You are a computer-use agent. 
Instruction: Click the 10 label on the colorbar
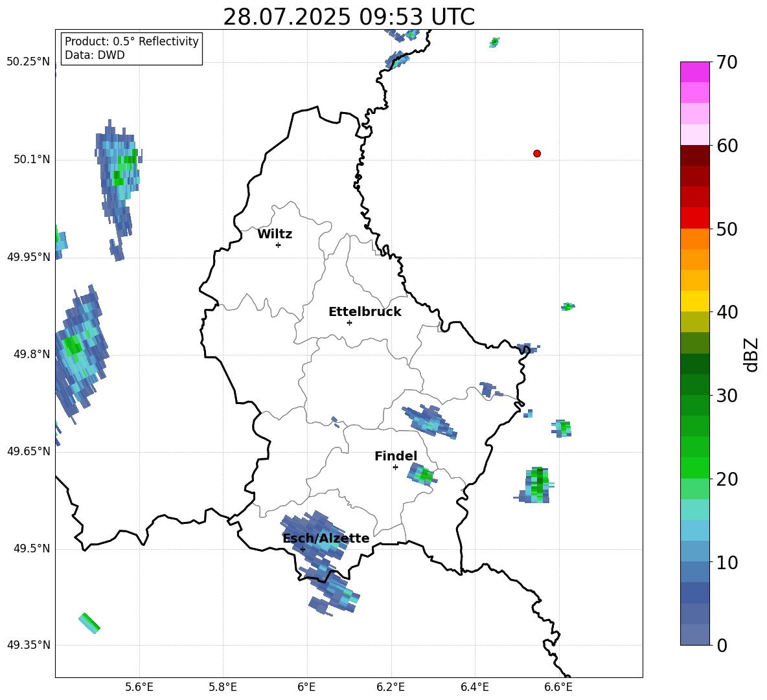726,562
